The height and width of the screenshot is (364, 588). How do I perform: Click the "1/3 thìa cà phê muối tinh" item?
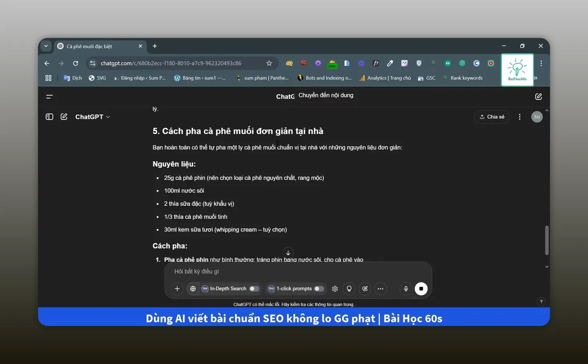click(x=196, y=217)
